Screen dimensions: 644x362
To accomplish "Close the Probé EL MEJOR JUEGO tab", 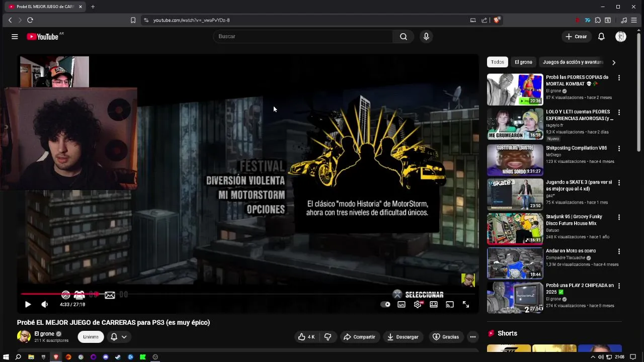I will pyautogui.click(x=80, y=7).
